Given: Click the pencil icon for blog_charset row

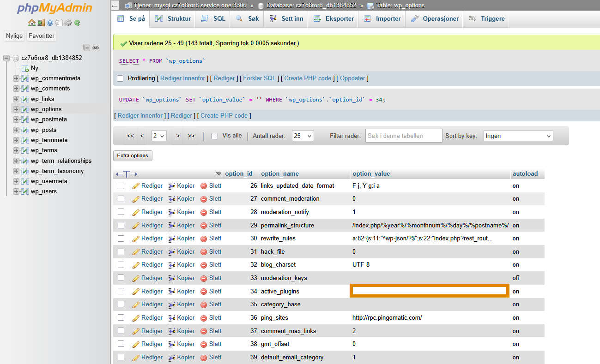Looking at the screenshot, I should pos(136,265).
